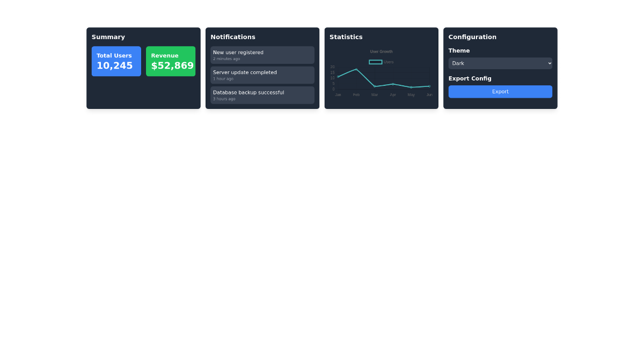Click the 'Database backup successful' notification

262,95
